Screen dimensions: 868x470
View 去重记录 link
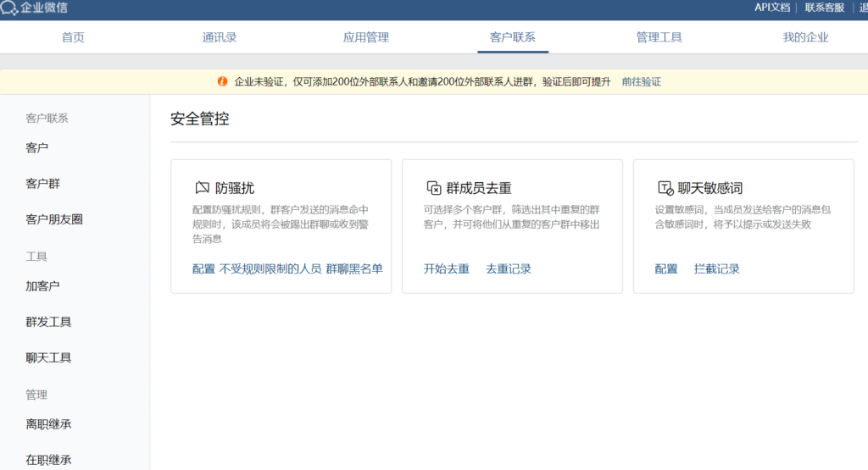pyautogui.click(x=509, y=269)
